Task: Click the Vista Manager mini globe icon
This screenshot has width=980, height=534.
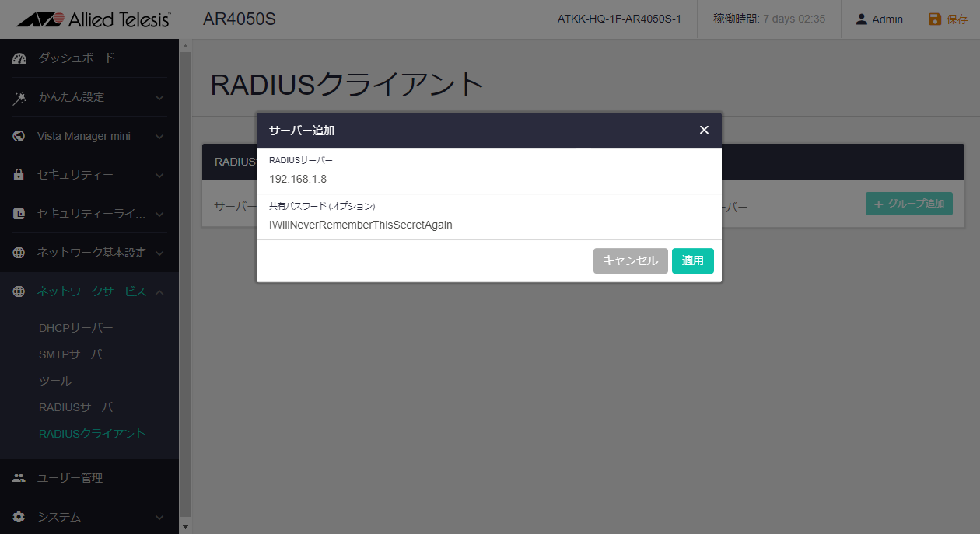Action: tap(19, 136)
